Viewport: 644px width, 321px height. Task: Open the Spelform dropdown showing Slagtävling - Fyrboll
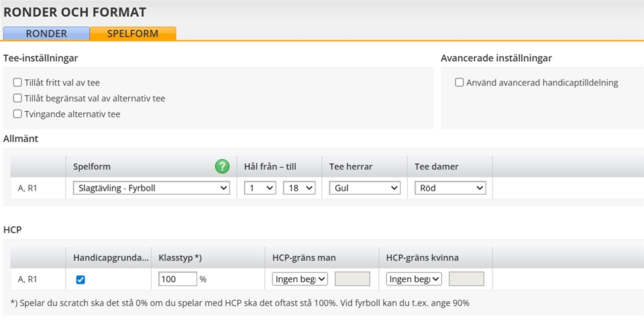point(151,188)
